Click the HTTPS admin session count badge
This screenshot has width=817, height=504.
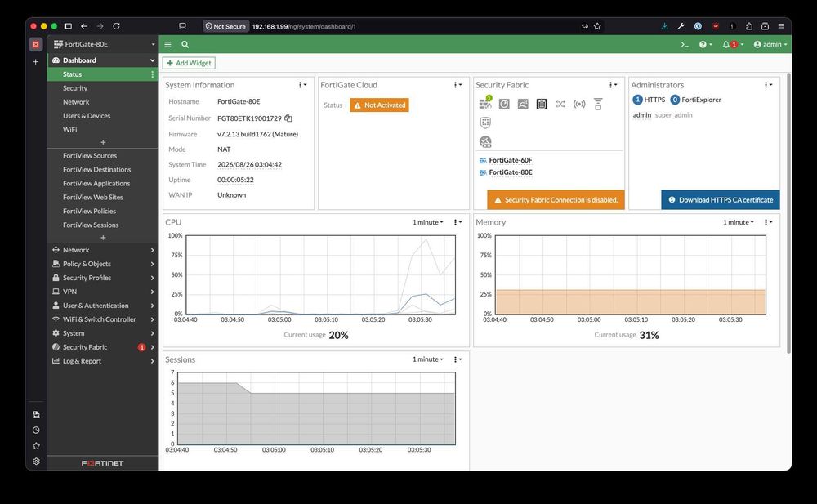tap(637, 100)
